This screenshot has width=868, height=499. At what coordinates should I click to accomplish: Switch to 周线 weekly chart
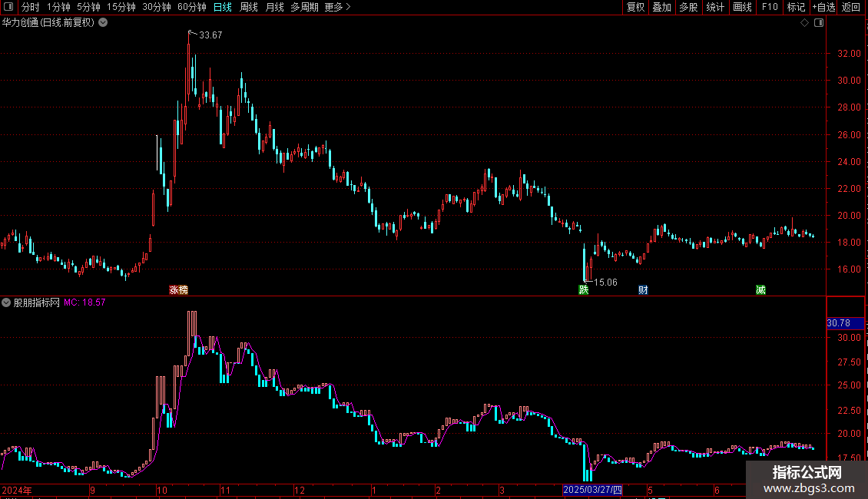pos(249,7)
